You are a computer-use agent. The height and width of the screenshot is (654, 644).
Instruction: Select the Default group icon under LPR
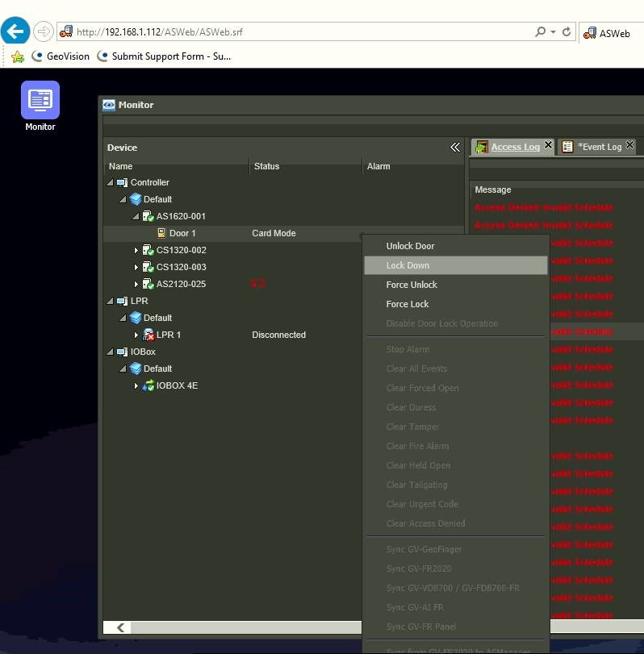click(x=136, y=318)
